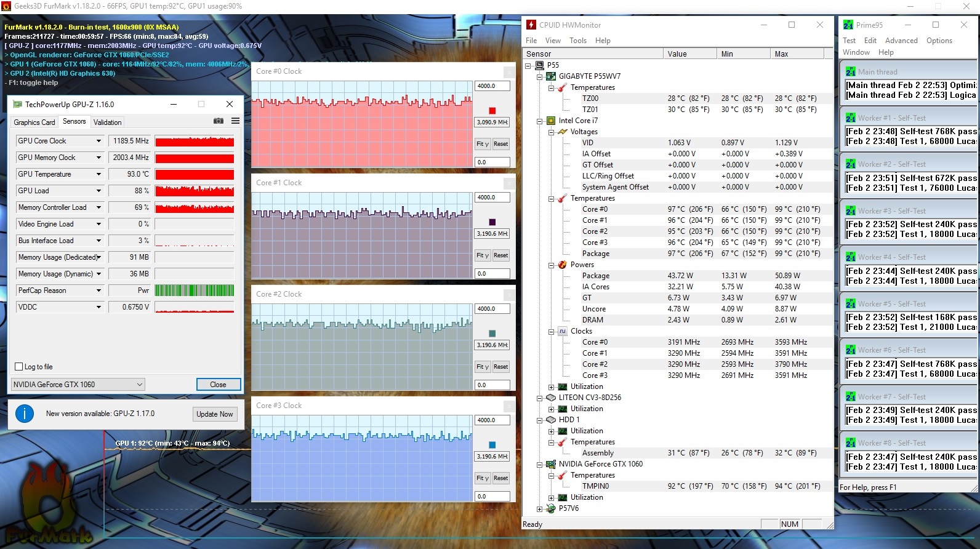Collapse the Powers node in HWMonitor
Screen dimensions: 980x549
551,265
